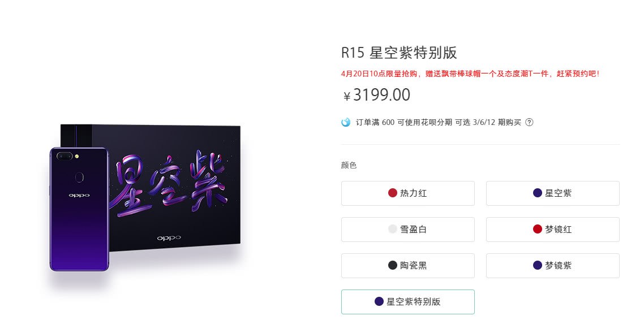Choose the 陶瓷黑 color option

click(407, 266)
